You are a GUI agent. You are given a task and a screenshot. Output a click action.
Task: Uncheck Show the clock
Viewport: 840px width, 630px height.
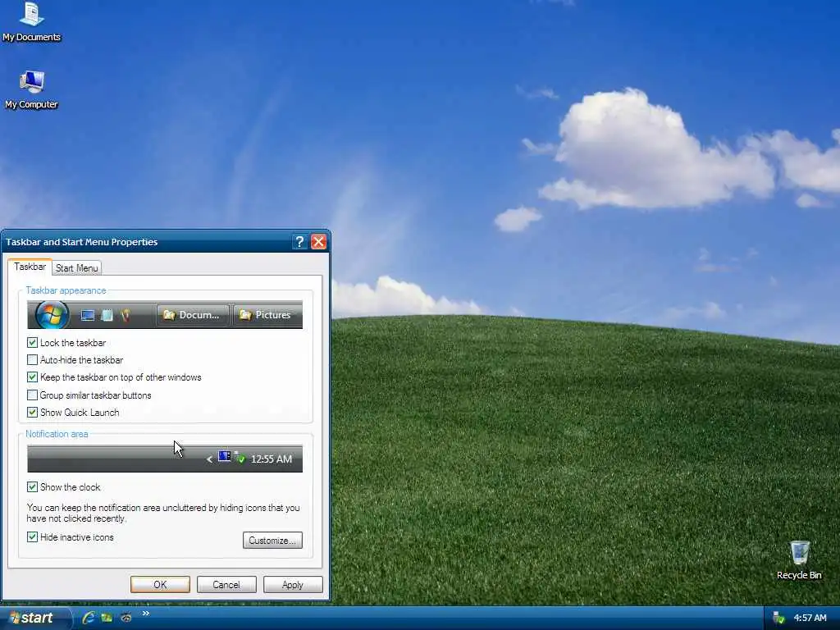tap(32, 486)
